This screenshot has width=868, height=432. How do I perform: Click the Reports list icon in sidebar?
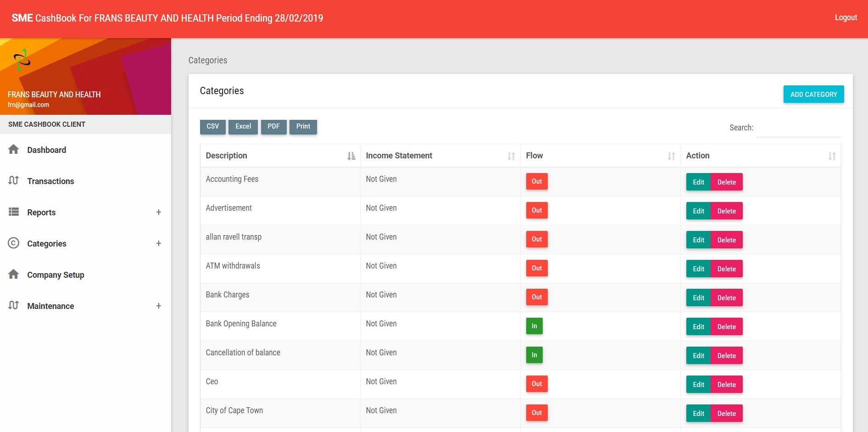[14, 212]
